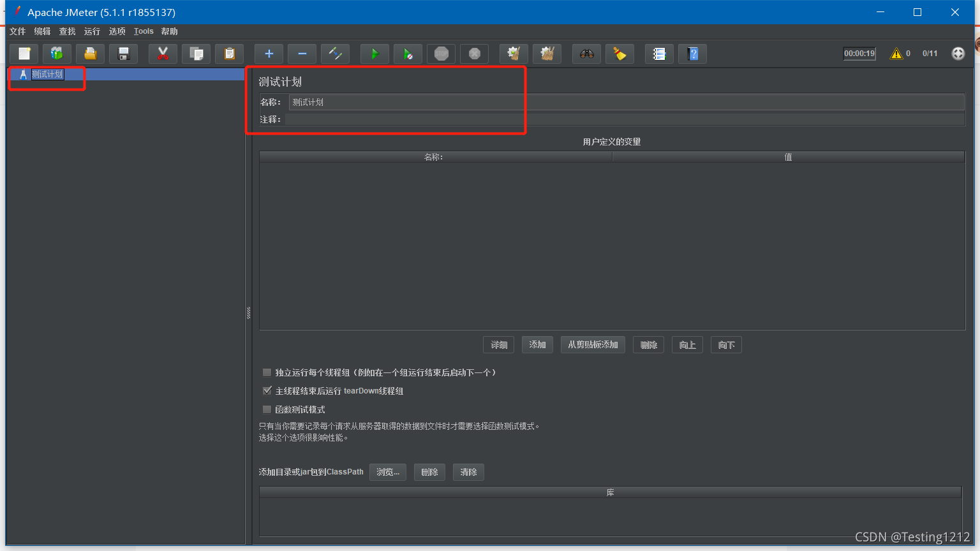The image size is (980, 551).
Task: Click the 0/11 thread count indicator
Action: 930,54
